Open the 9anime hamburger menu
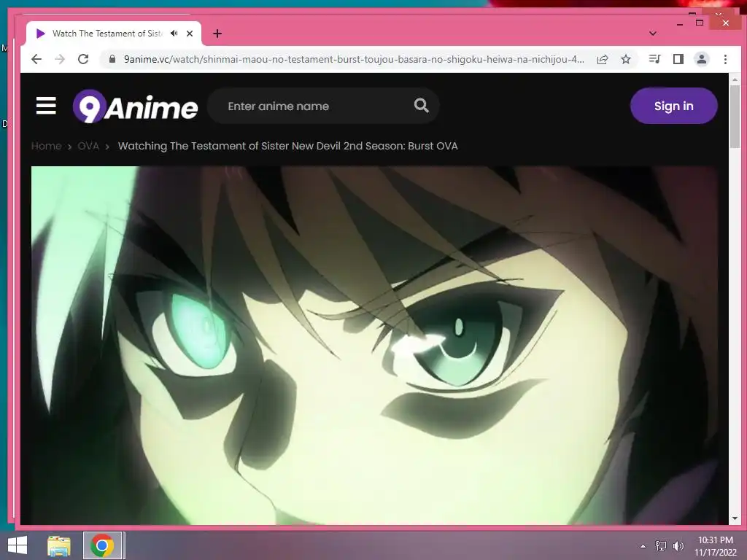The image size is (747, 560). click(x=46, y=106)
